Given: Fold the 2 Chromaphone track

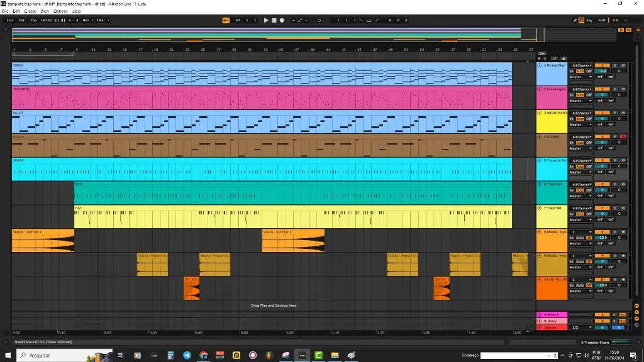Looking at the screenshot, I should click(x=539, y=89).
